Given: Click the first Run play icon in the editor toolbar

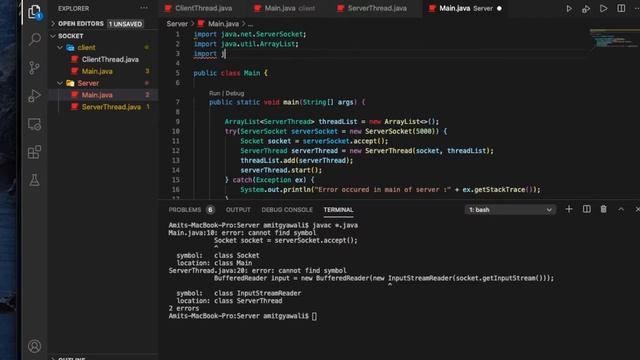Looking at the screenshot, I should 569,9.
